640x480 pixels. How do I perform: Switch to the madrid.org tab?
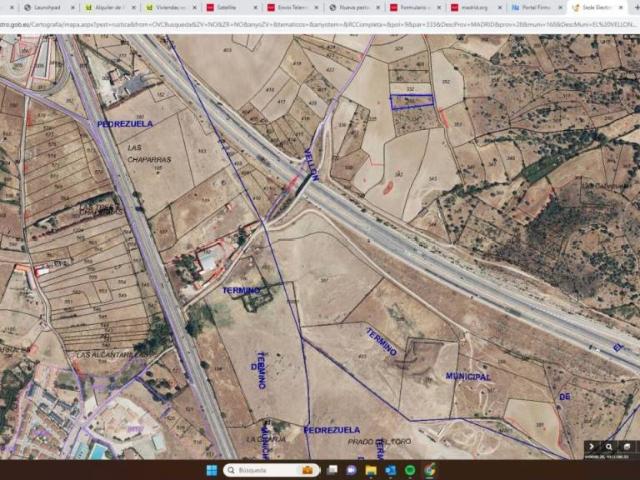click(476, 7)
